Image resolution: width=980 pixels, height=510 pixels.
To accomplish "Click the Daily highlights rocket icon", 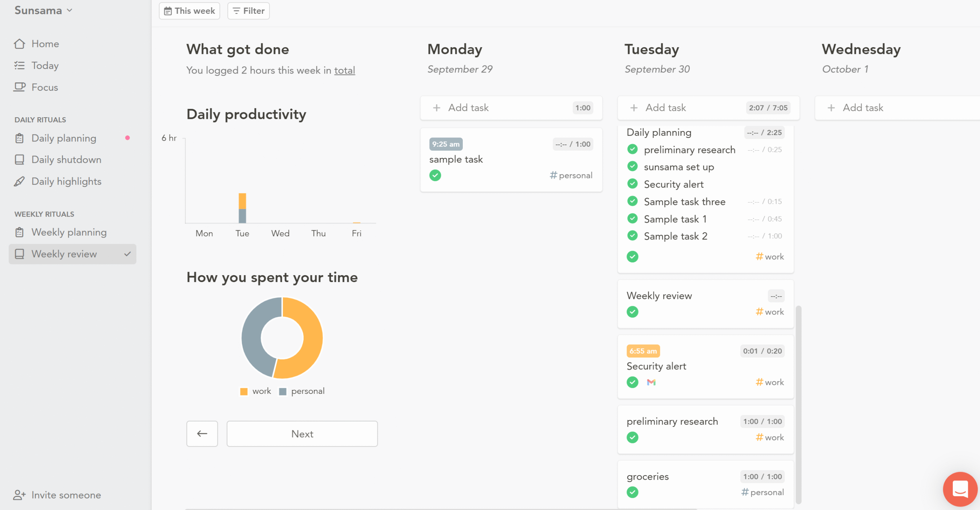I will point(20,181).
